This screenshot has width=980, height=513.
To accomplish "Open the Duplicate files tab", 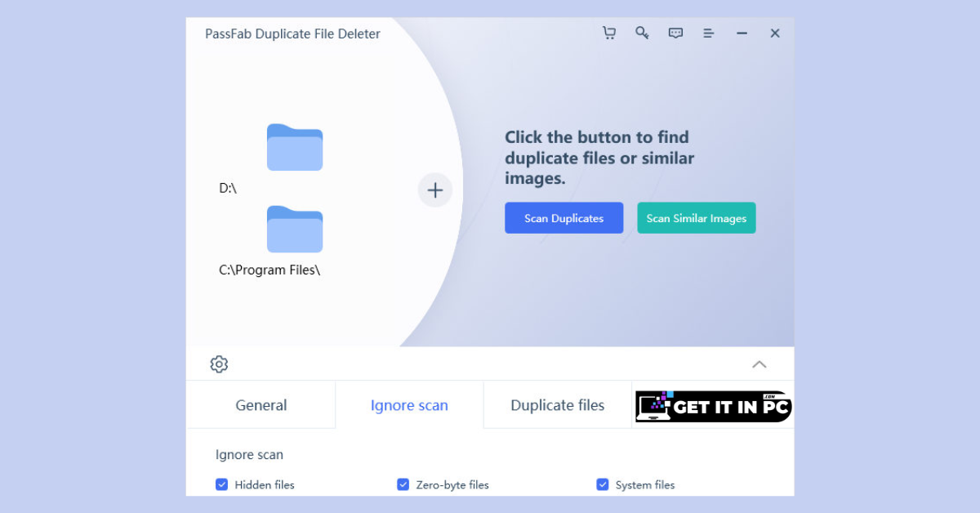I will click(558, 405).
